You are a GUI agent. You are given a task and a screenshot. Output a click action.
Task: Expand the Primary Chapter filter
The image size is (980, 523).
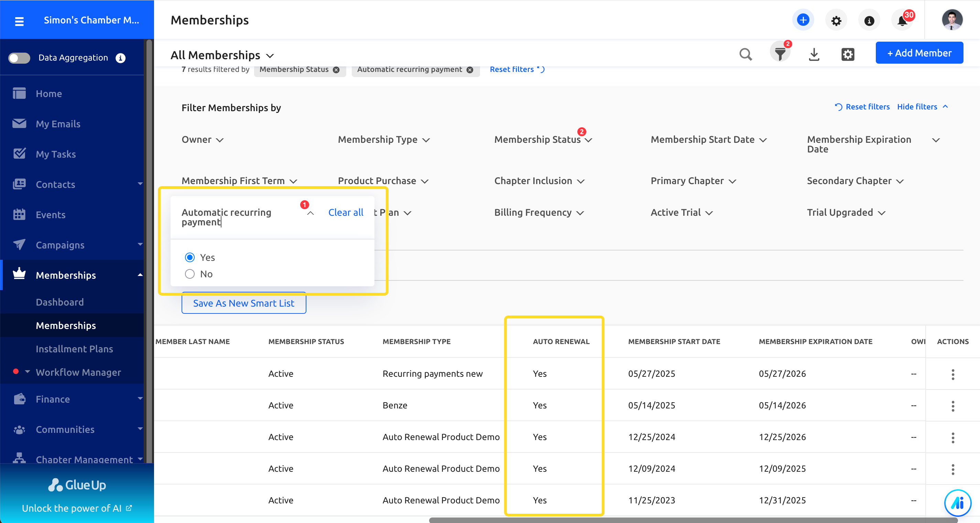tap(694, 180)
